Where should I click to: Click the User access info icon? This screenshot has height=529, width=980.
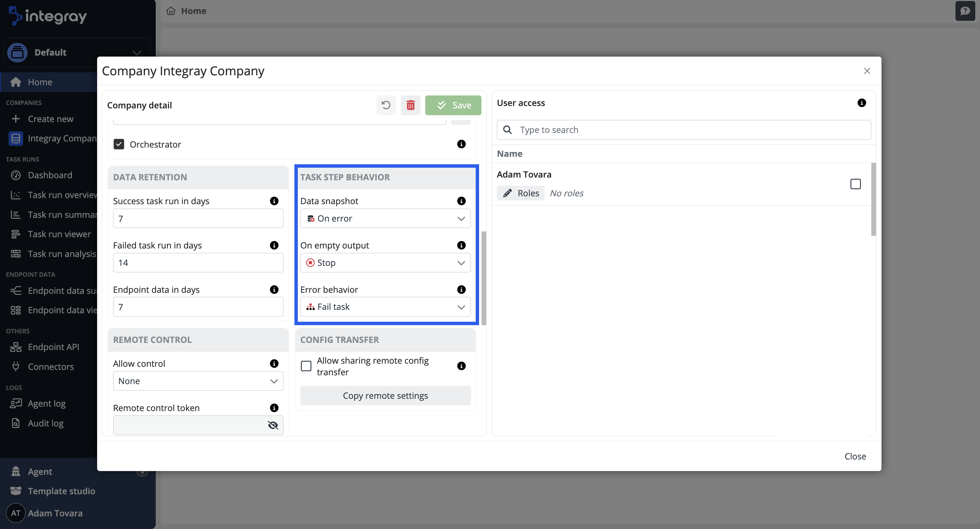coord(861,103)
